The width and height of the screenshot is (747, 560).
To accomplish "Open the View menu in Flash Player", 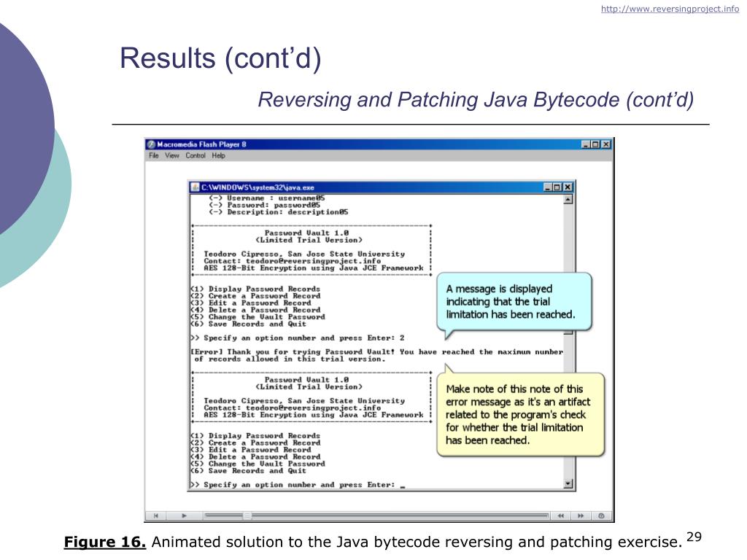I will pos(172,156).
